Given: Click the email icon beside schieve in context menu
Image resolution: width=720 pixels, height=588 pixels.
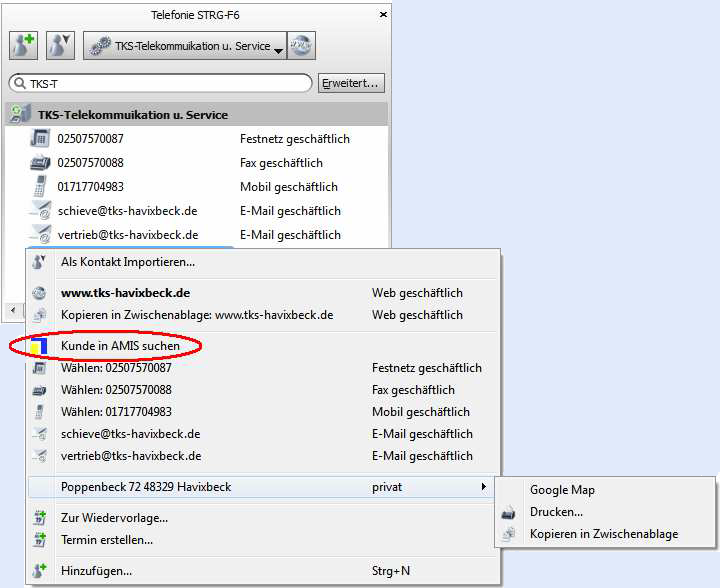Looking at the screenshot, I should pyautogui.click(x=40, y=434).
